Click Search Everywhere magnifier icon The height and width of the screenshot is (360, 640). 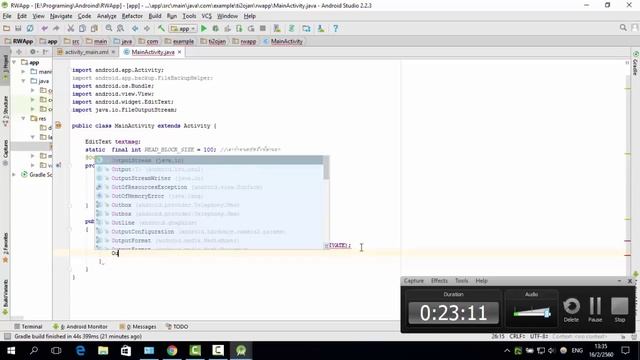click(x=623, y=27)
